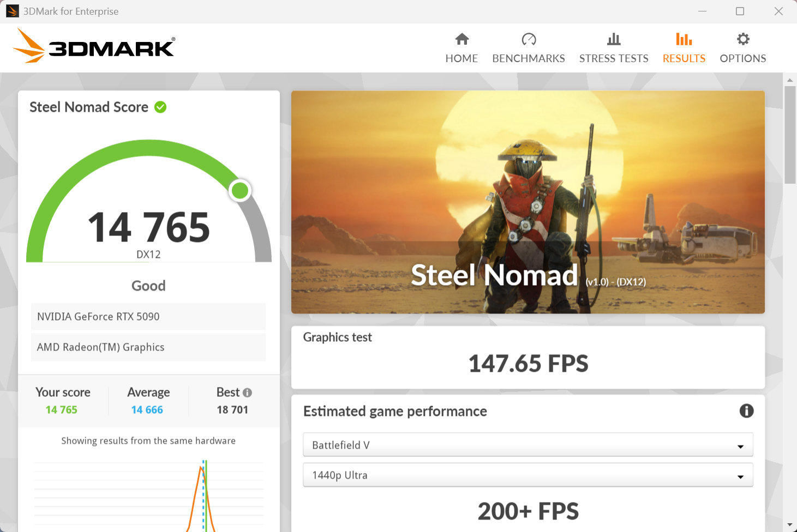The height and width of the screenshot is (532, 797).
Task: Expand the 1440p Ultra quality dropdown
Action: pos(528,475)
